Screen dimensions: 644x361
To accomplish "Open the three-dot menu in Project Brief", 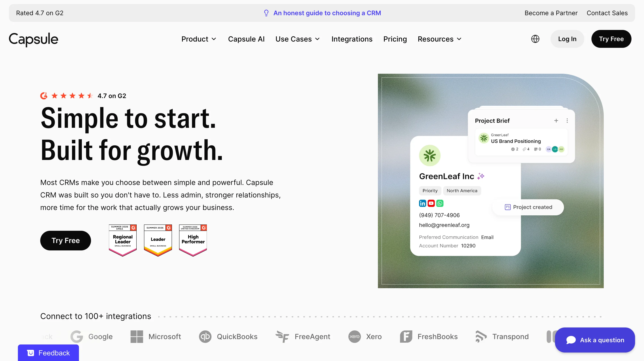I will pyautogui.click(x=567, y=121).
